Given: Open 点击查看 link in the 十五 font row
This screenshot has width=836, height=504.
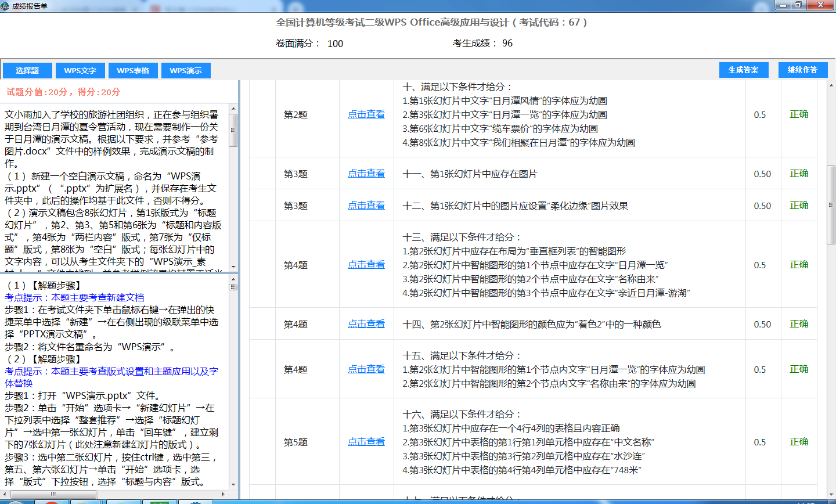Looking at the screenshot, I should (366, 369).
